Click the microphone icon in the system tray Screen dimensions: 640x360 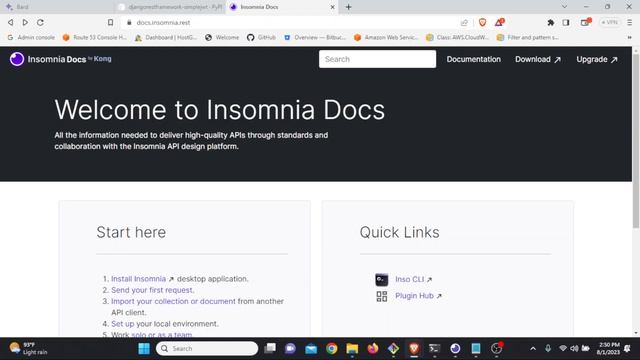click(548, 348)
